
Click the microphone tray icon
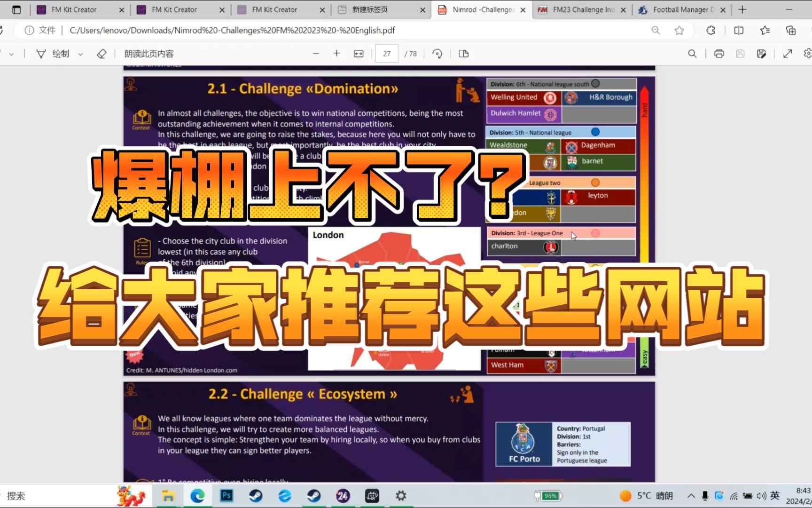click(705, 496)
